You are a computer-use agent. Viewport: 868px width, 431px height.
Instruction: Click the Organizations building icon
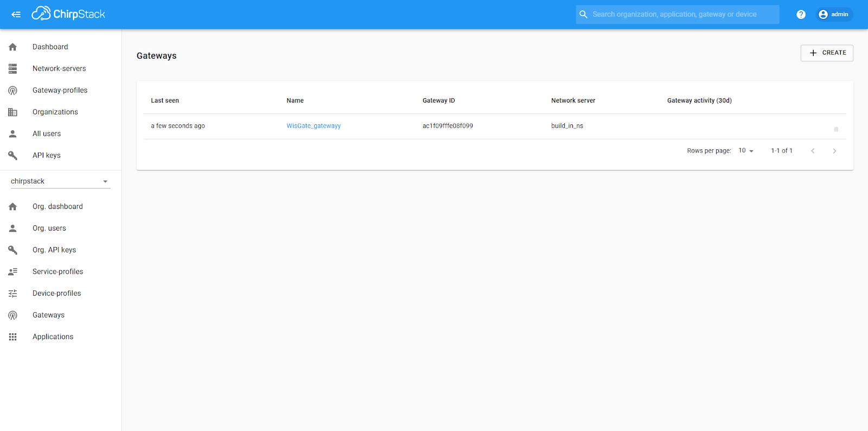pyautogui.click(x=13, y=112)
